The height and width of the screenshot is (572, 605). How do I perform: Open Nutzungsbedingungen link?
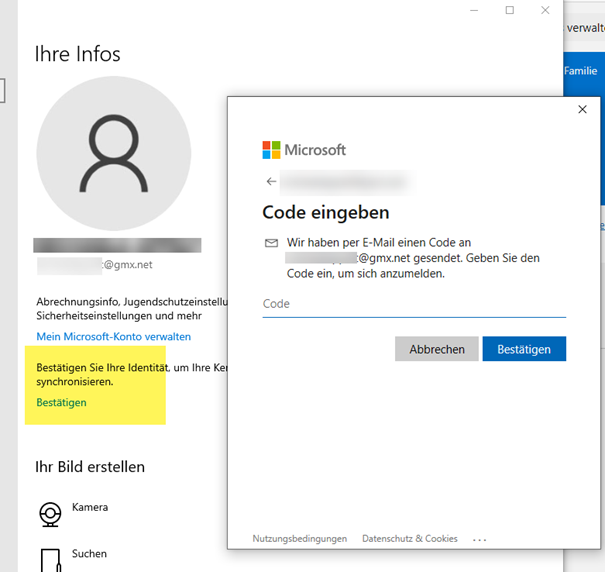coord(299,538)
